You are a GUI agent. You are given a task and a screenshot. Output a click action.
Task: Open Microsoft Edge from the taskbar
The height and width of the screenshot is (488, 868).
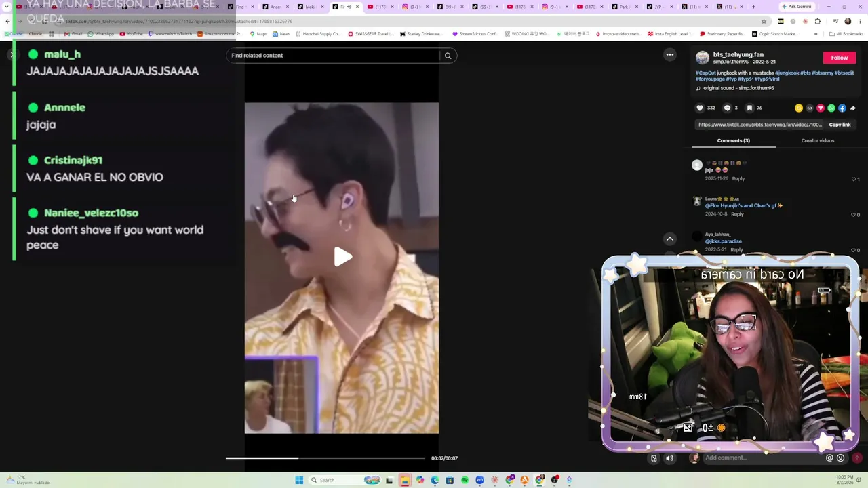[435, 481]
